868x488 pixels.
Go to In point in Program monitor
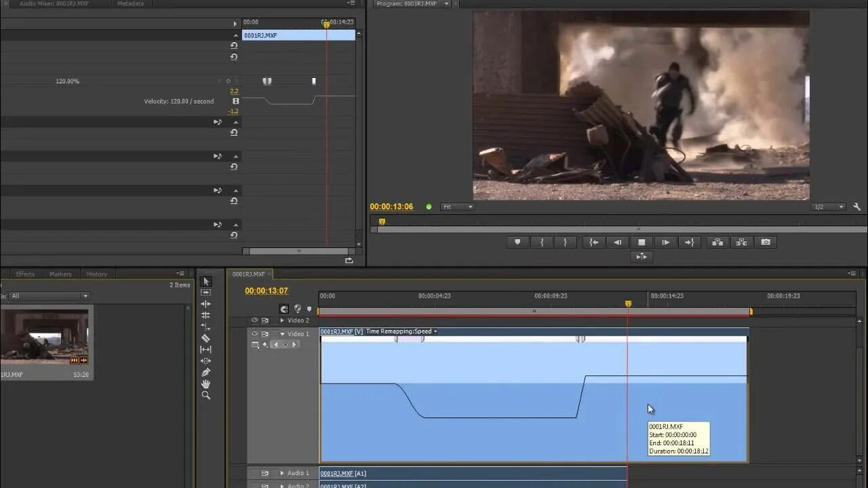(594, 242)
